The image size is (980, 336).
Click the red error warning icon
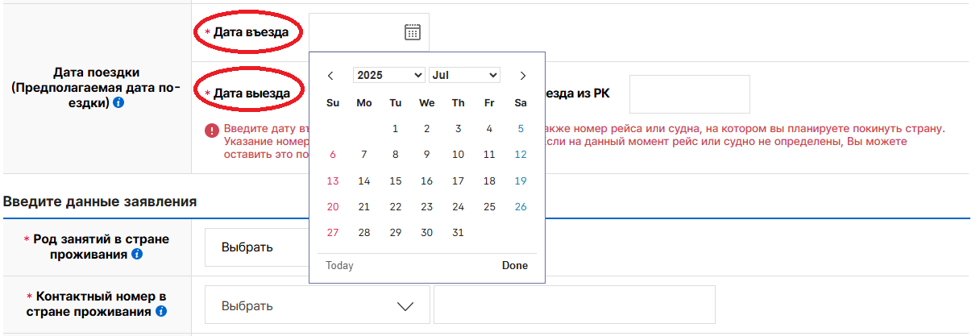[x=211, y=130]
